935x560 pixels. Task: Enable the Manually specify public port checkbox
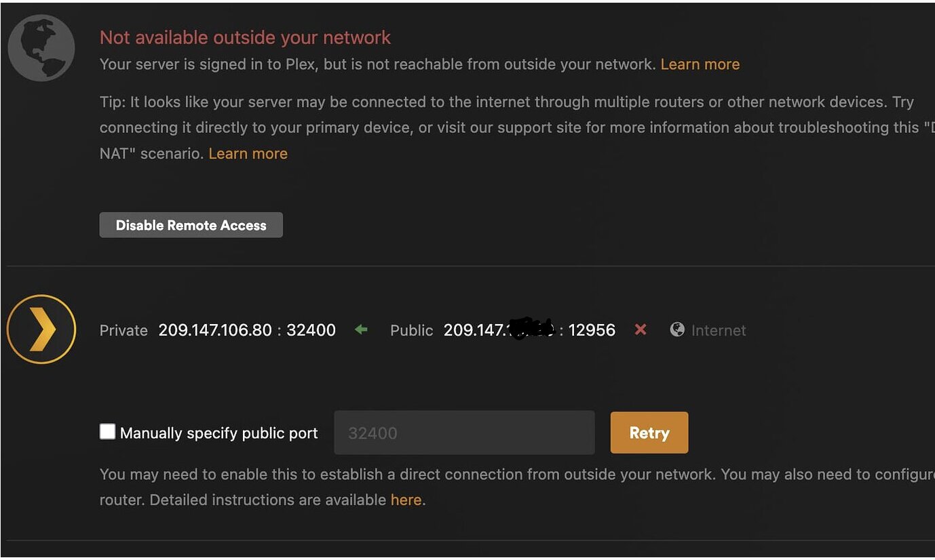point(107,432)
